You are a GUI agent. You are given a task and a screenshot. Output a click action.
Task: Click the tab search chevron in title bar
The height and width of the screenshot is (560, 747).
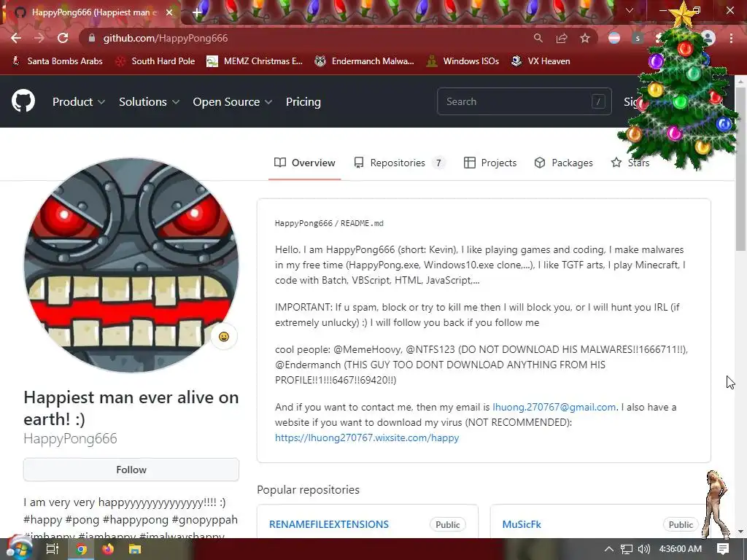pyautogui.click(x=630, y=10)
